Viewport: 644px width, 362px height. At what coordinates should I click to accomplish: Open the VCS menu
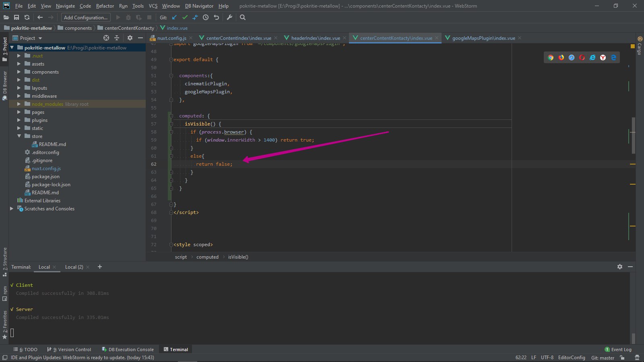click(153, 6)
